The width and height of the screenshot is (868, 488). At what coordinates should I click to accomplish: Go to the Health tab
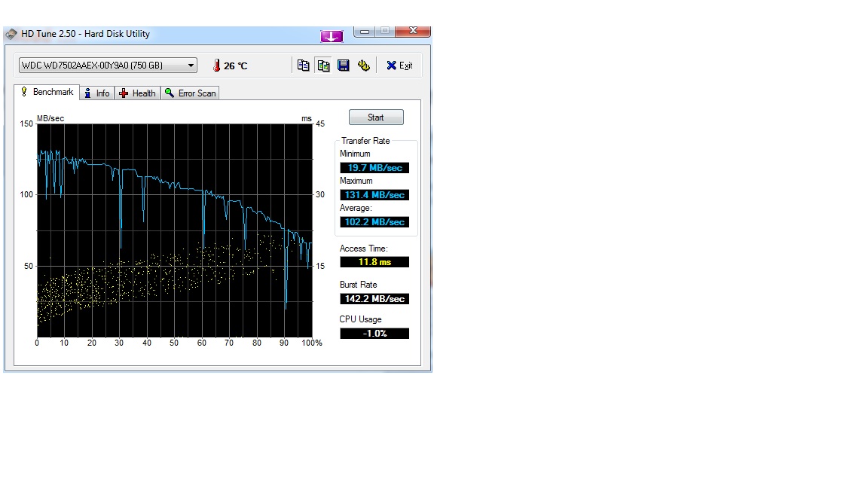click(x=137, y=93)
